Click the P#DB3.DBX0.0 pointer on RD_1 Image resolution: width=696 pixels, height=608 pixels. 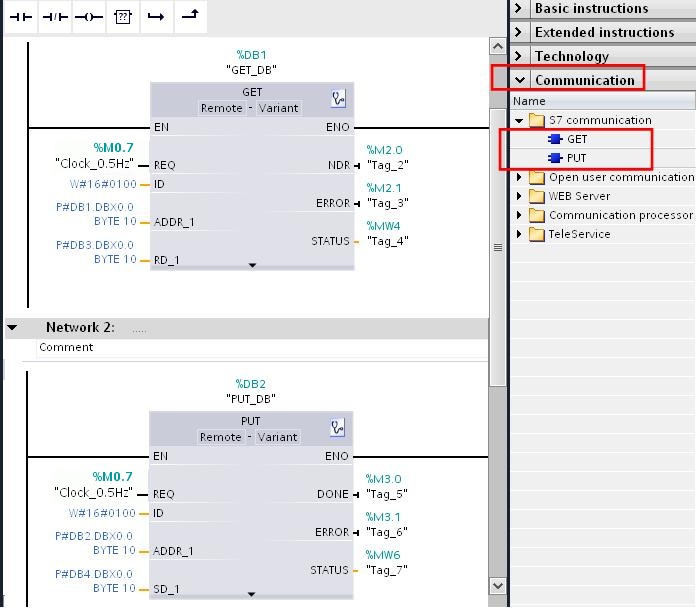[x=95, y=245]
